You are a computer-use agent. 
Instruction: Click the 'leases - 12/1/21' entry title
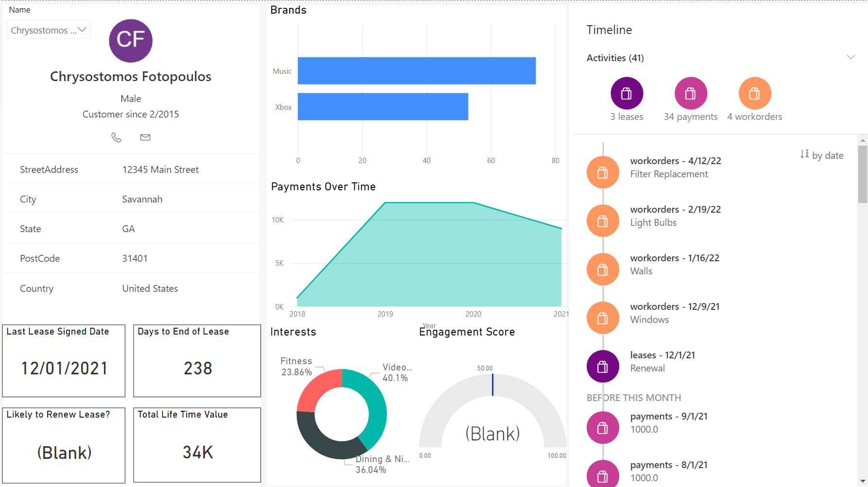662,355
